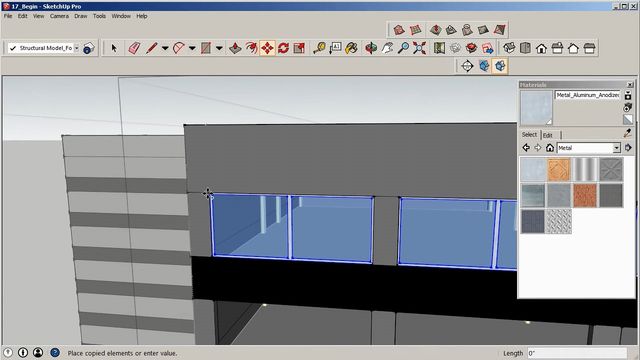640x360 pixels.
Task: Choose the Eraser tool
Action: point(134,48)
